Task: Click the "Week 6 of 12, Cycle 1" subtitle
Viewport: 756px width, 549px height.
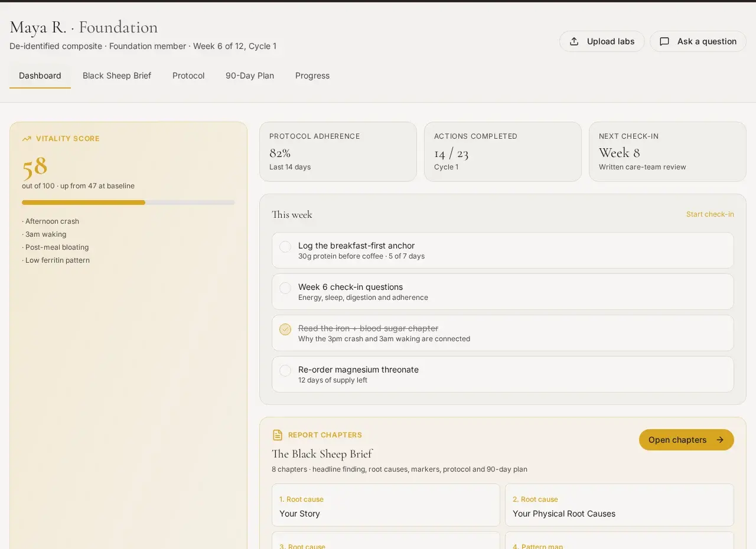Action: tap(234, 46)
